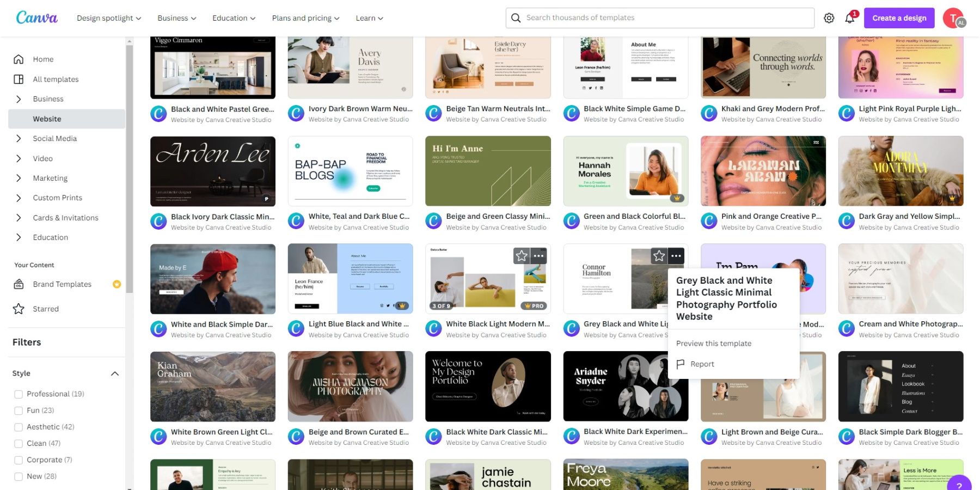
Task: Enable the Professional style filter
Action: 19,394
